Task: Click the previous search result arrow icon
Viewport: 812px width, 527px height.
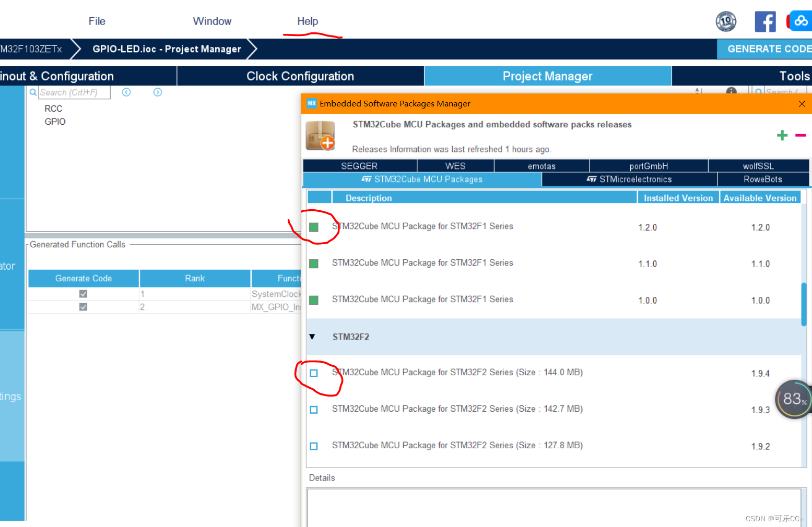Action: click(126, 92)
